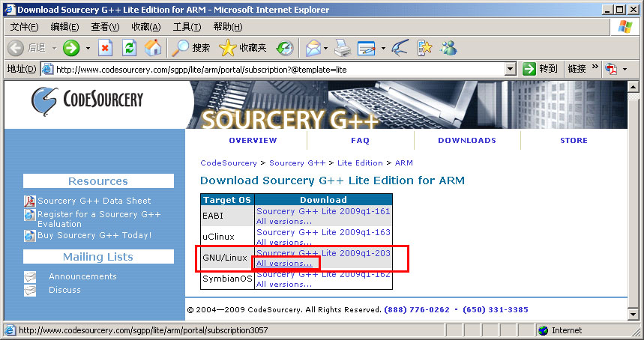
Task: Open Sourcery G++ Lite 2009q1-161 link
Action: [x=323, y=211]
